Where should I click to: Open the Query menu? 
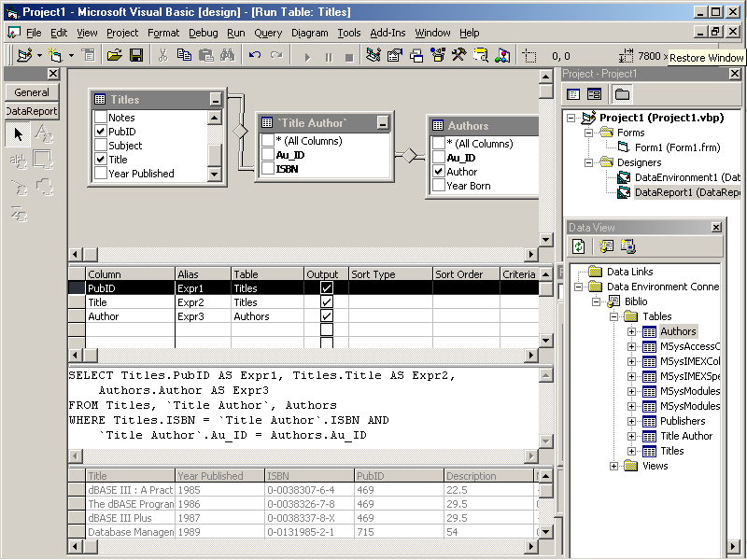268,33
